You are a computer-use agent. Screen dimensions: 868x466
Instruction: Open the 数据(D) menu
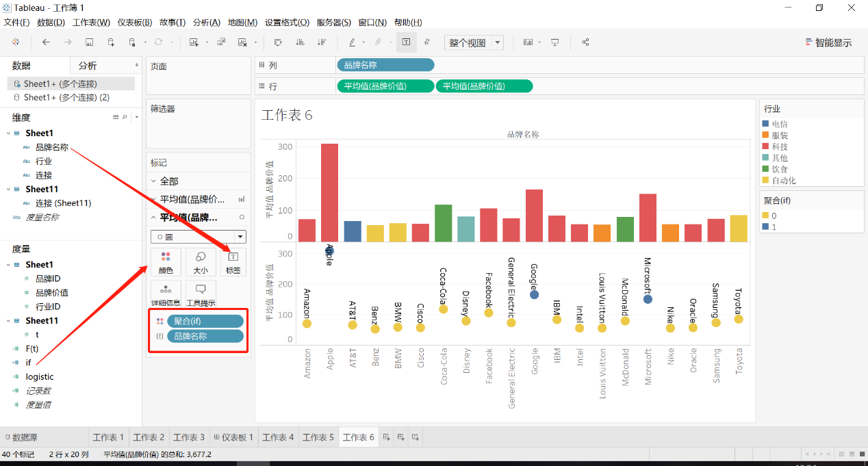click(51, 23)
